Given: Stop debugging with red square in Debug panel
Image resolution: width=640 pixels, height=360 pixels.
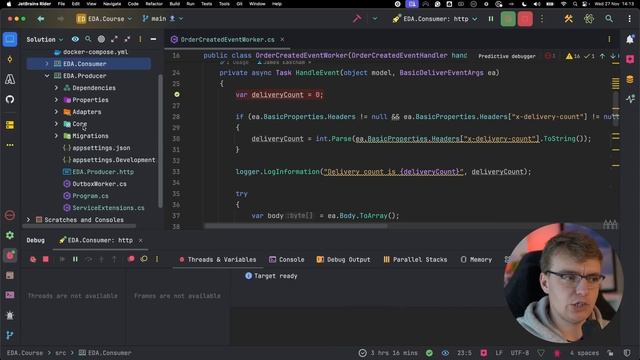Looking at the screenshot, I should point(46,259).
